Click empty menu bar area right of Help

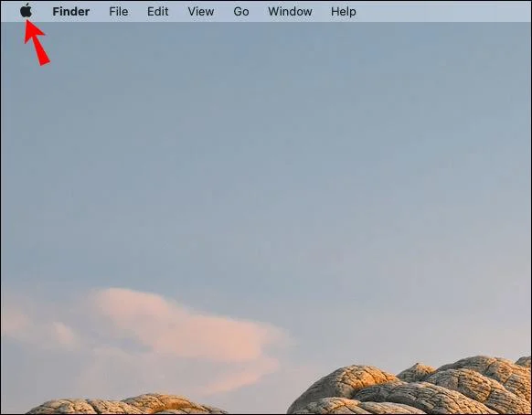(x=442, y=12)
